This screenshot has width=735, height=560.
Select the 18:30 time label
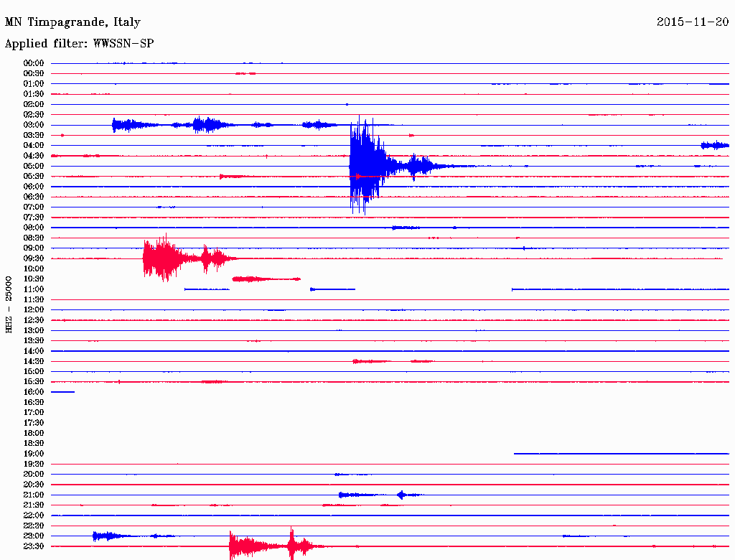[x=34, y=444]
